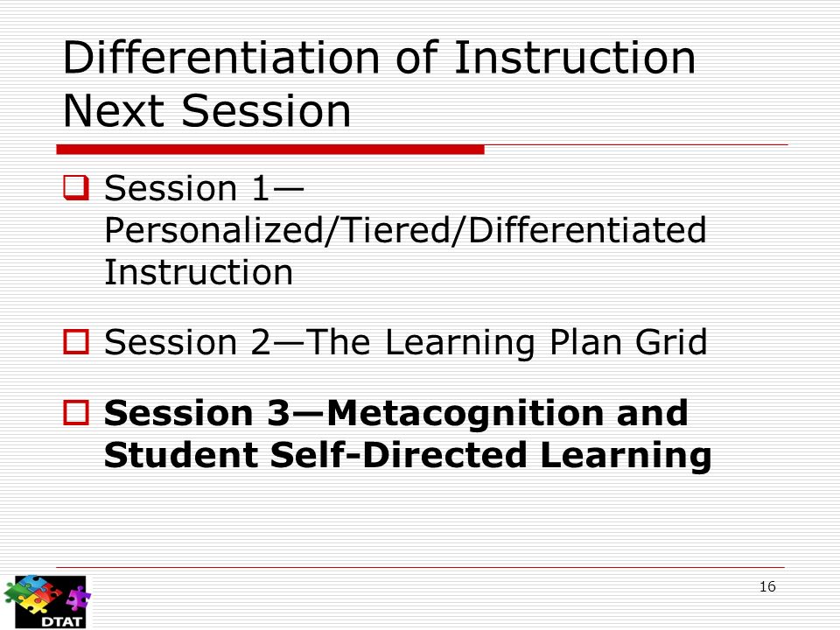The width and height of the screenshot is (840, 630).
Task: Click the green puzzle piece in logo
Action: (17, 593)
